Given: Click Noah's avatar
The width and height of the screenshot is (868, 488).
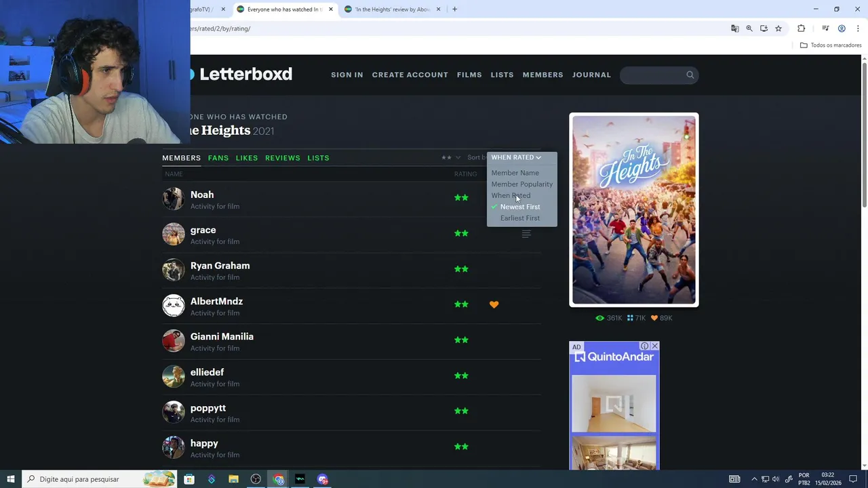Looking at the screenshot, I should [x=173, y=199].
